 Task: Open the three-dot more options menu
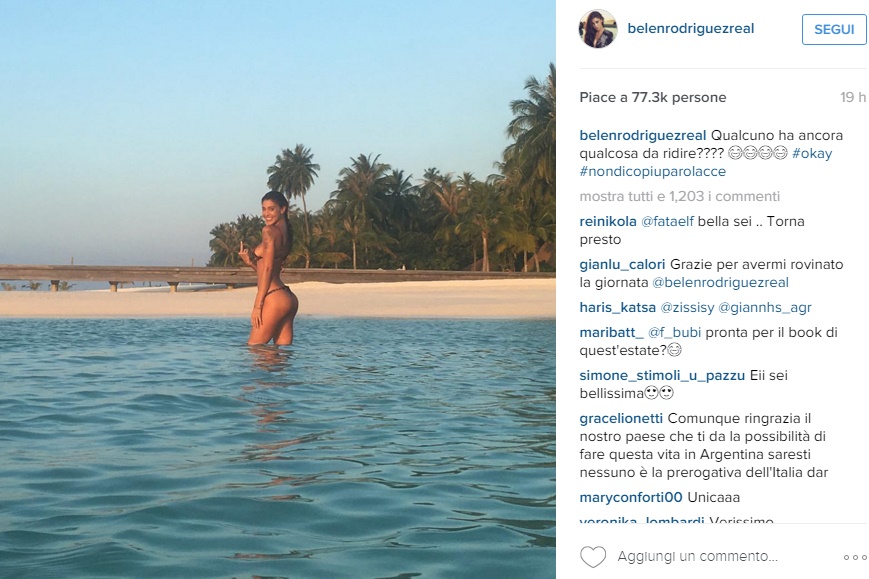[855, 557]
